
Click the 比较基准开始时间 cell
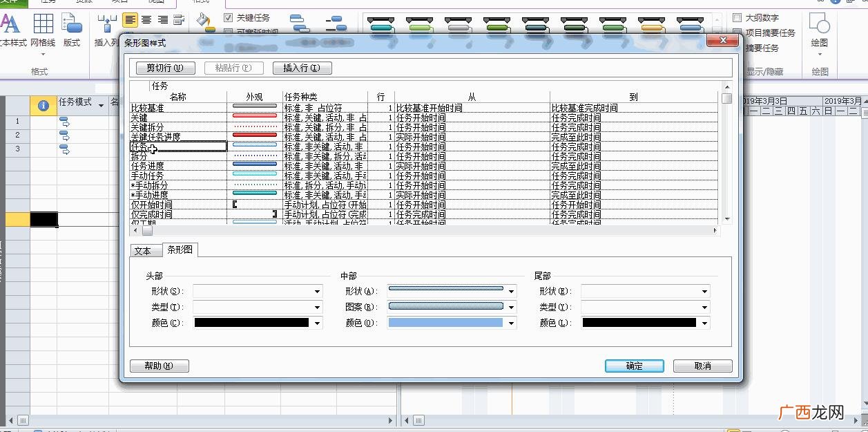472,108
